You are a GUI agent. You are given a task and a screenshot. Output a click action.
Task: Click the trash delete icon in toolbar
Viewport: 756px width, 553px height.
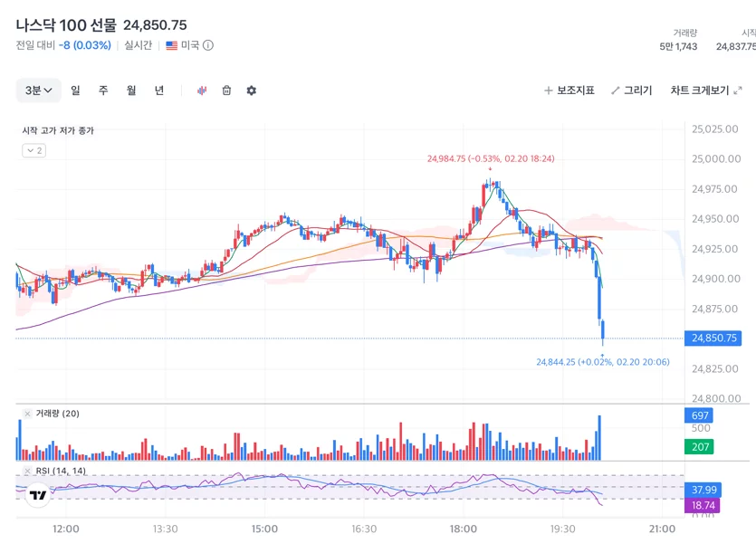point(226,91)
